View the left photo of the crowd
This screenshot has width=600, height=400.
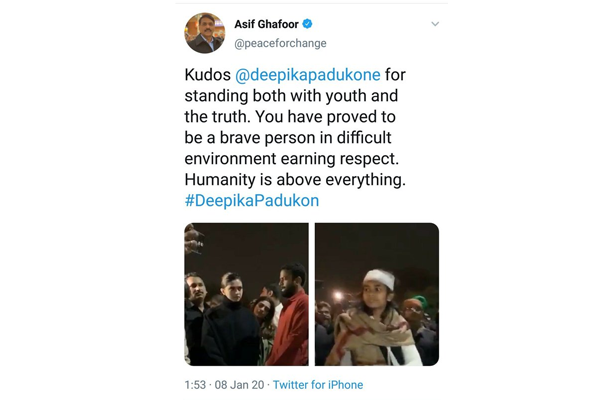[246, 294]
